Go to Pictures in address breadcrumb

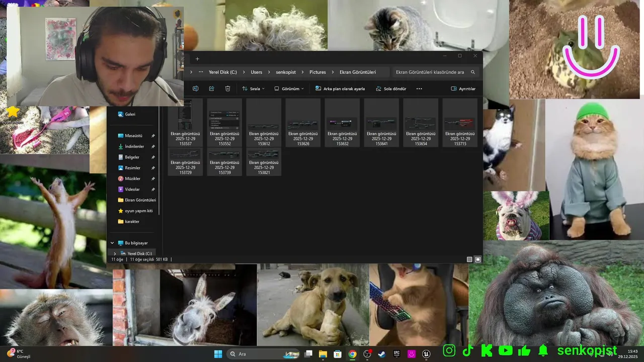[317, 72]
